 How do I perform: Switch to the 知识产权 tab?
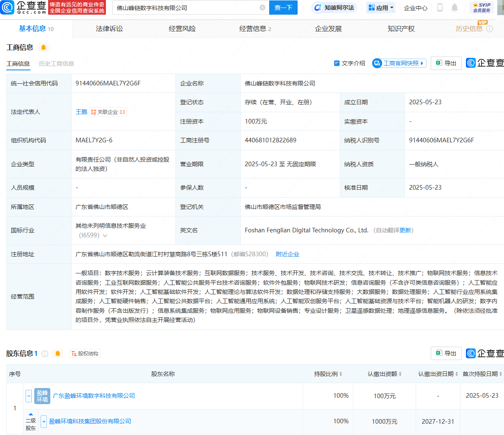tap(401, 28)
